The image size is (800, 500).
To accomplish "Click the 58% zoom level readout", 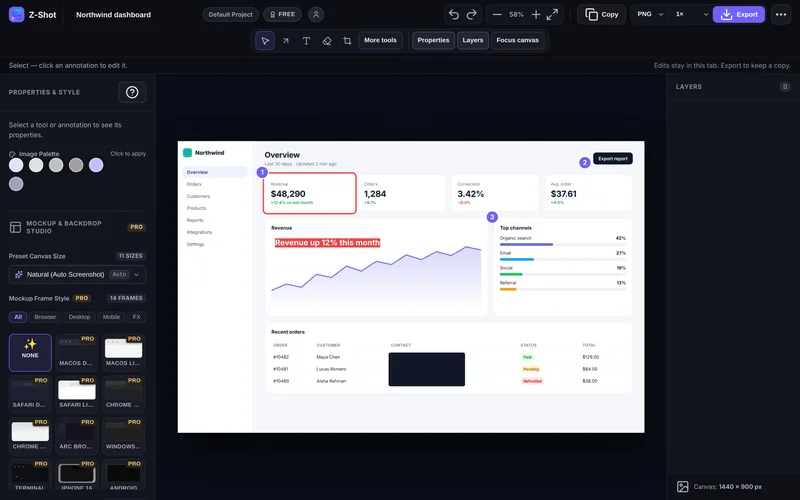I will [x=516, y=15].
